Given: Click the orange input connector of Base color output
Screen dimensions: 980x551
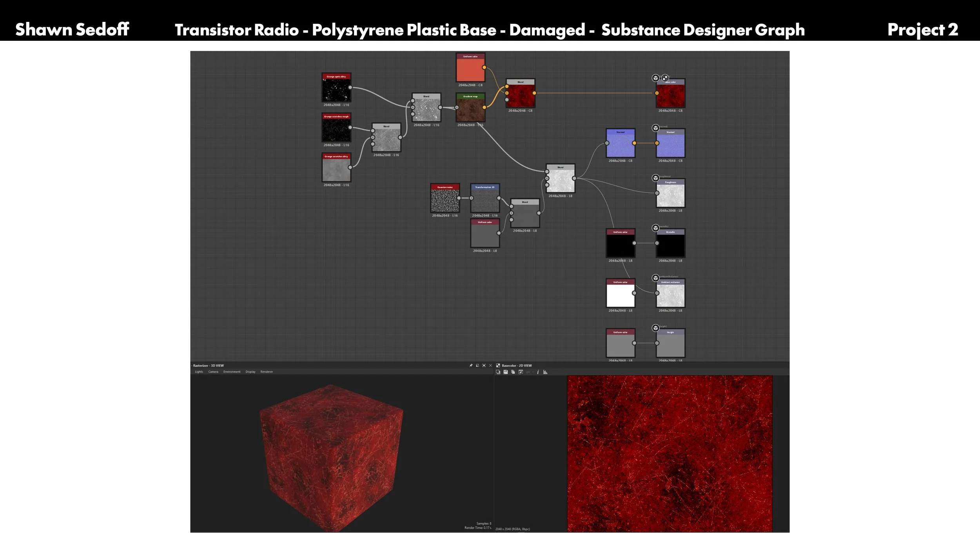Looking at the screenshot, I should pyautogui.click(x=657, y=93).
